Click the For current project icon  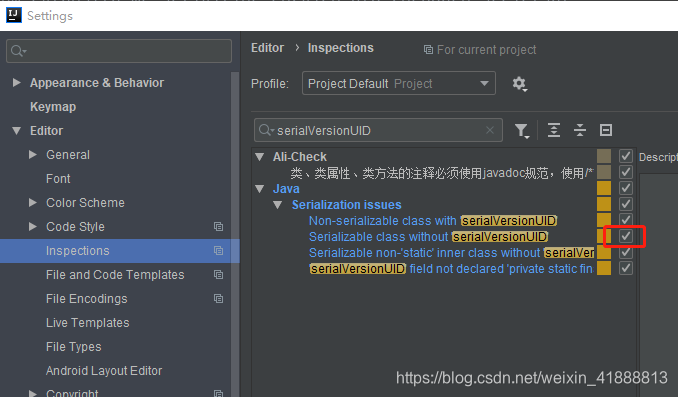click(428, 50)
